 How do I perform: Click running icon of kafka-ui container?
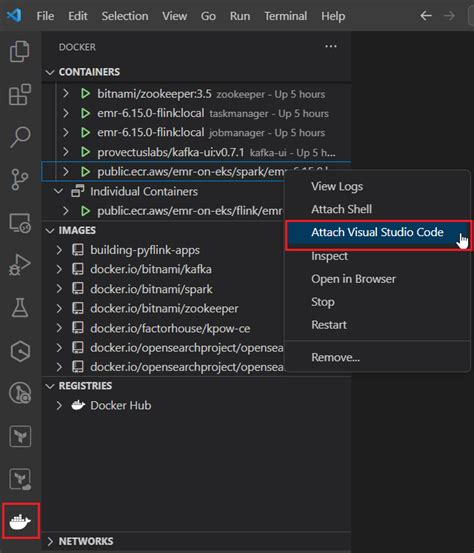pos(85,152)
